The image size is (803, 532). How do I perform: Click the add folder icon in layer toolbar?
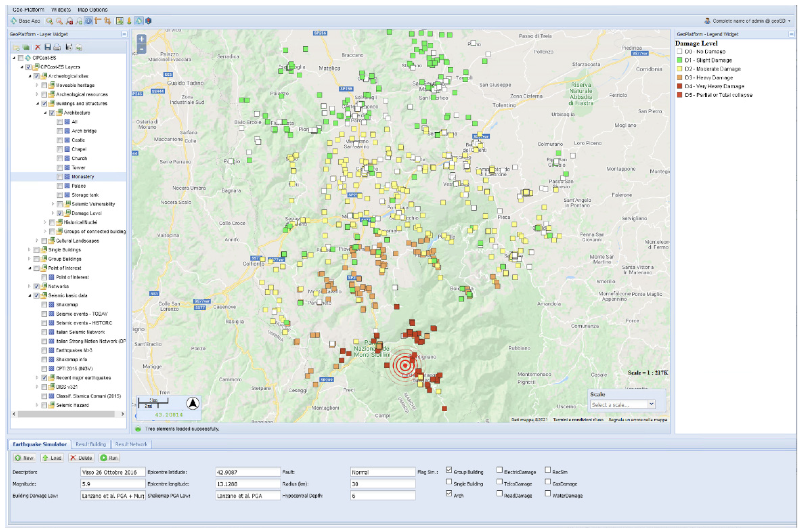coord(16,47)
